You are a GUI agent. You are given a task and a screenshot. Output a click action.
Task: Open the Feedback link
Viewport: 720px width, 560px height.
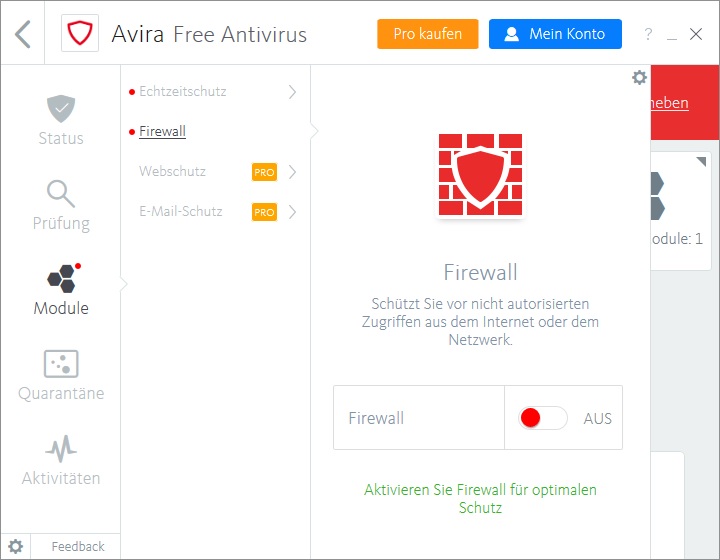tap(78, 546)
